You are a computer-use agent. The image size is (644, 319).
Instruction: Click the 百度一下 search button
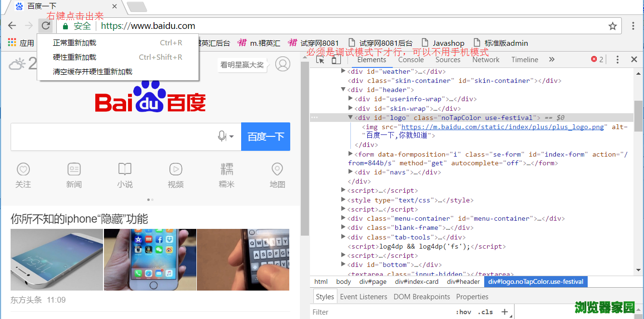[265, 136]
